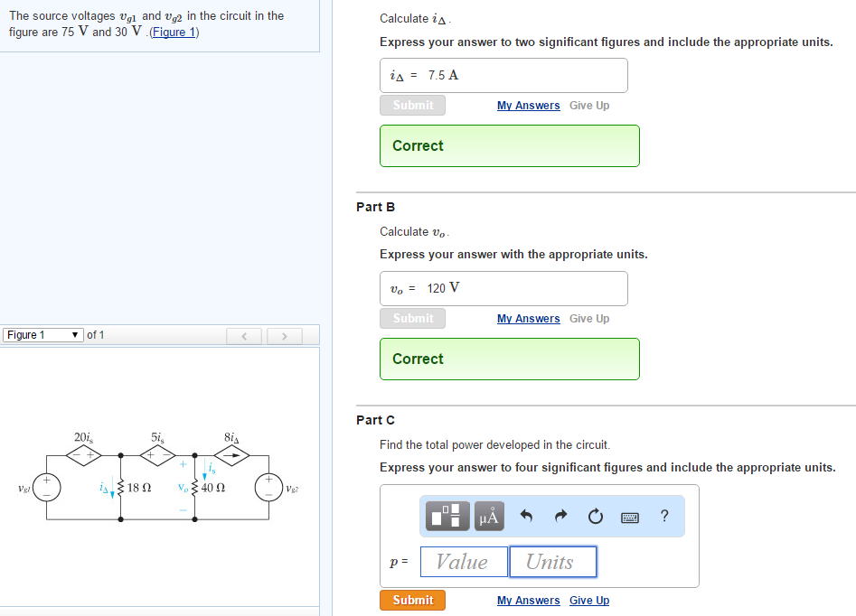The image size is (856, 616).
Task: Open the equation editor help
Action: tap(664, 516)
